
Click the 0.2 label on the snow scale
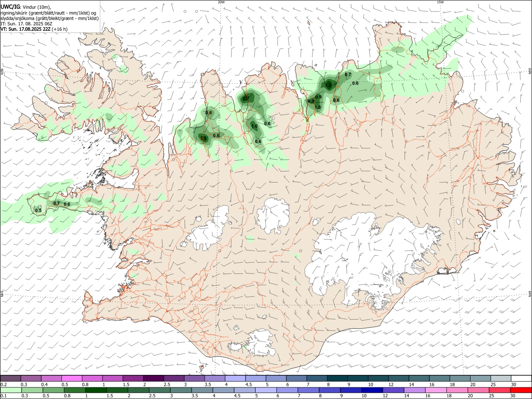point(3,384)
